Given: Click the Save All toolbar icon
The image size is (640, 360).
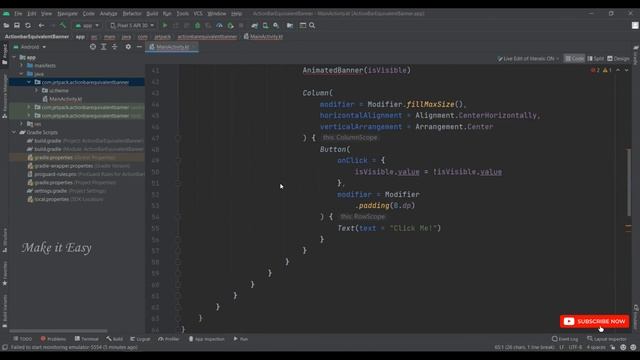Looking at the screenshot, I should (x=17, y=25).
